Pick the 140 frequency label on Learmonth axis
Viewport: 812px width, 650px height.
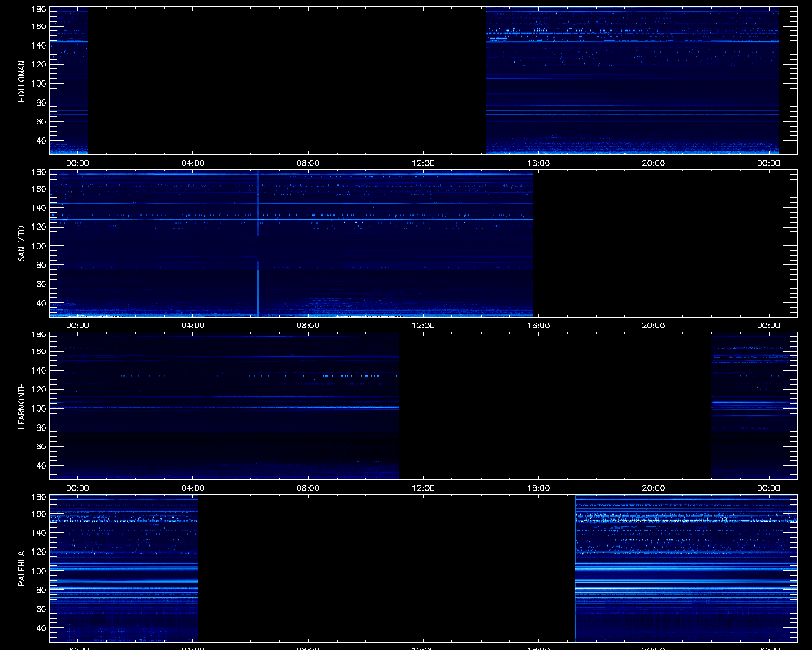click(39, 370)
